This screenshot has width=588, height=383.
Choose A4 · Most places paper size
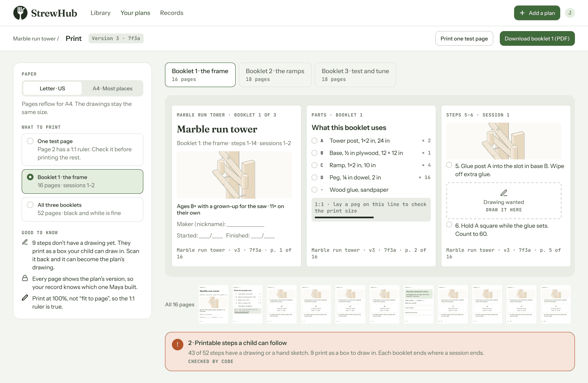point(112,88)
